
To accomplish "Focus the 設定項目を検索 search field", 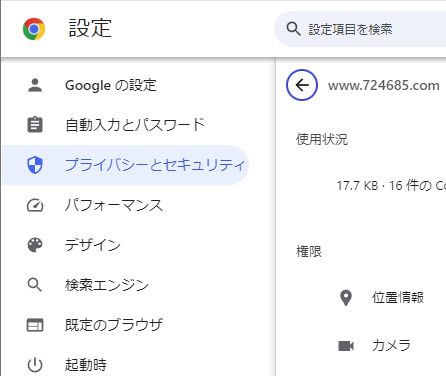I will (360, 29).
